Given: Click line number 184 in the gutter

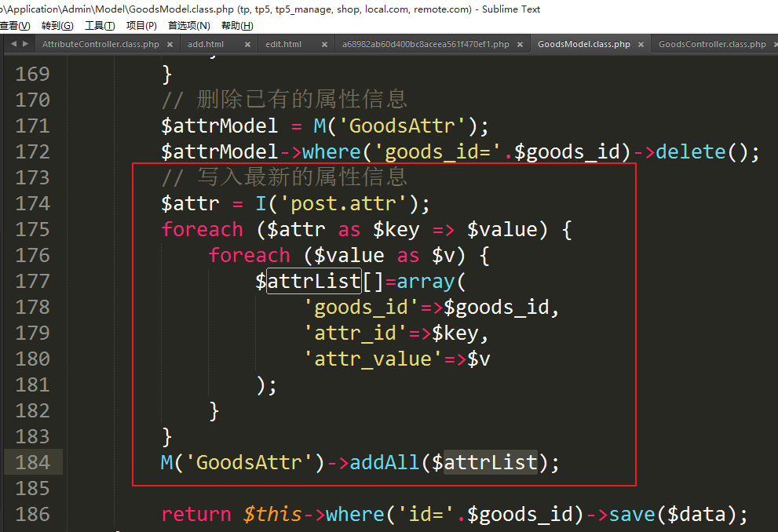Looking at the screenshot, I should tap(32, 462).
